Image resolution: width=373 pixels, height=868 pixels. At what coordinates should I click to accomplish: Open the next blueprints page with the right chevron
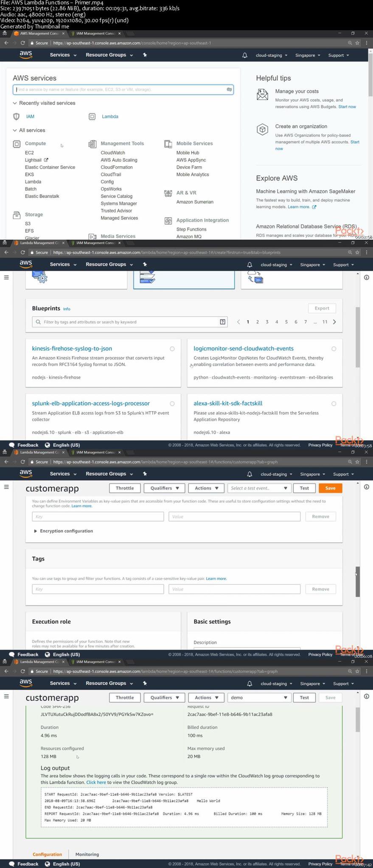334,322
